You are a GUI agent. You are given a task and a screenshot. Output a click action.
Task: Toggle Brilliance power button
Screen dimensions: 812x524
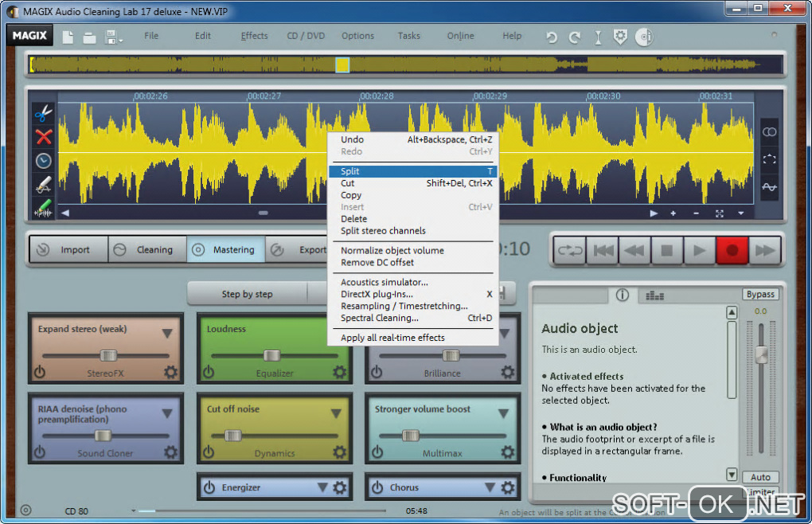click(377, 372)
